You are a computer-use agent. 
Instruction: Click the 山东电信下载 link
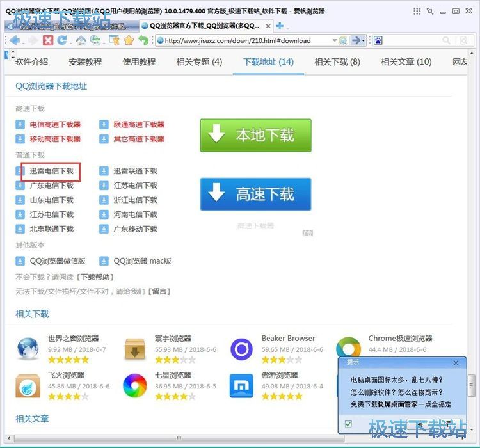(52, 200)
